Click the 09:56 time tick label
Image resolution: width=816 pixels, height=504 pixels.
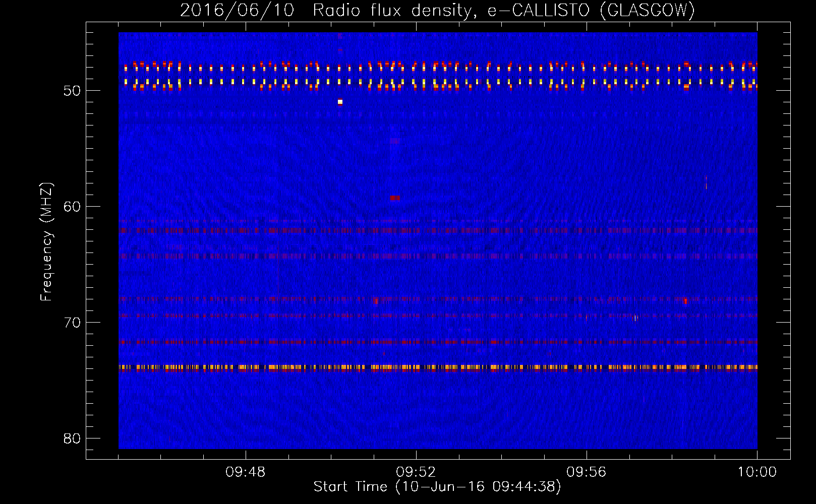point(587,472)
